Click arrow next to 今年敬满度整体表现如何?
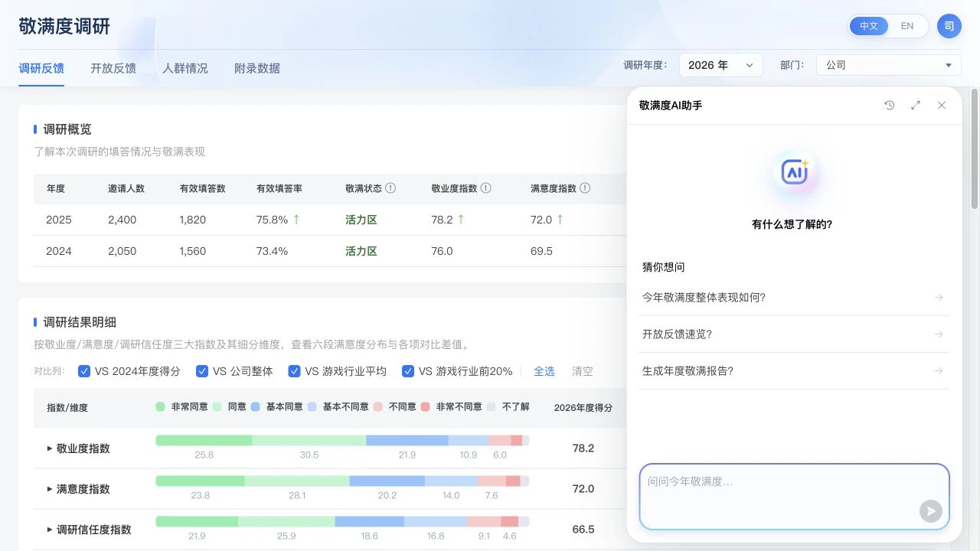This screenshot has width=980, height=551. (939, 298)
